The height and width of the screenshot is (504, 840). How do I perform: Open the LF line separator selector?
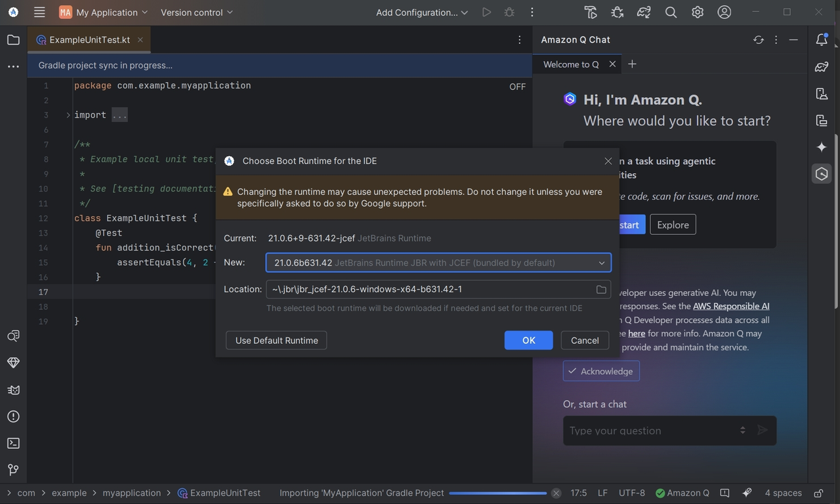[602, 493]
